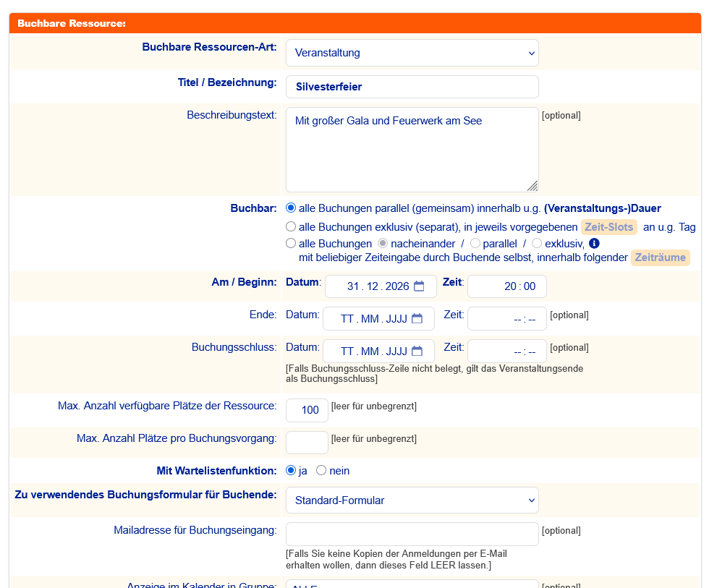Image resolution: width=717 pixels, height=588 pixels.
Task: Select 'alle Buchungen exklusiv (separat)' radio option
Action: pos(291,226)
